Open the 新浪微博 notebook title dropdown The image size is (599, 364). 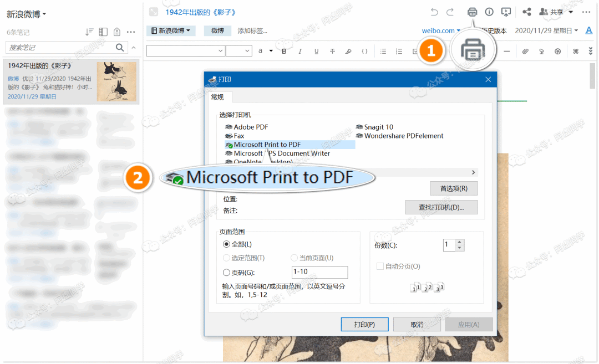[x=26, y=14]
